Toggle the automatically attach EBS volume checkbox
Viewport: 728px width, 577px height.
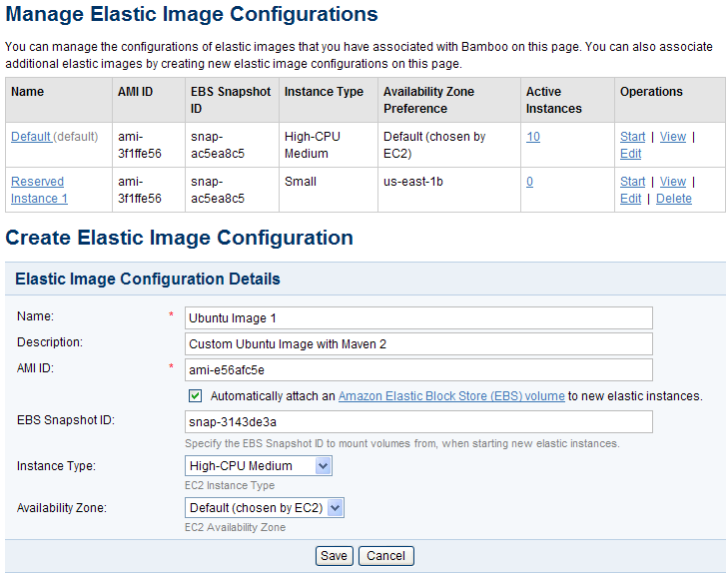[195, 396]
